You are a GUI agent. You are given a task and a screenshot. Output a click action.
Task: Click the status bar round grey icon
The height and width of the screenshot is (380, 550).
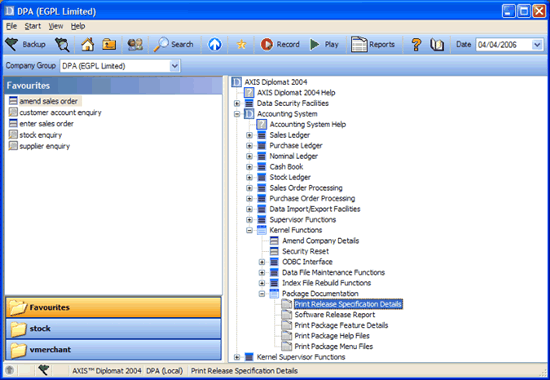pyautogui.click(x=9, y=370)
